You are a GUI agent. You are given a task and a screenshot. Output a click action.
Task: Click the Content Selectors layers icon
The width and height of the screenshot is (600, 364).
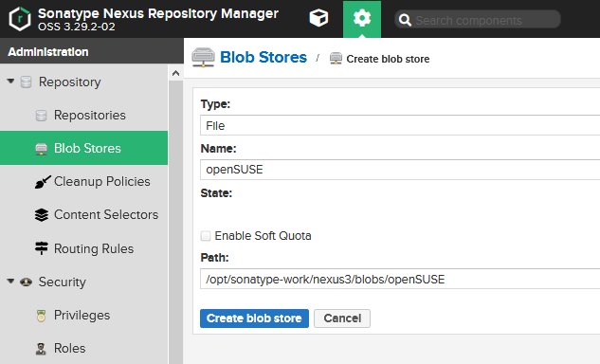coord(42,215)
